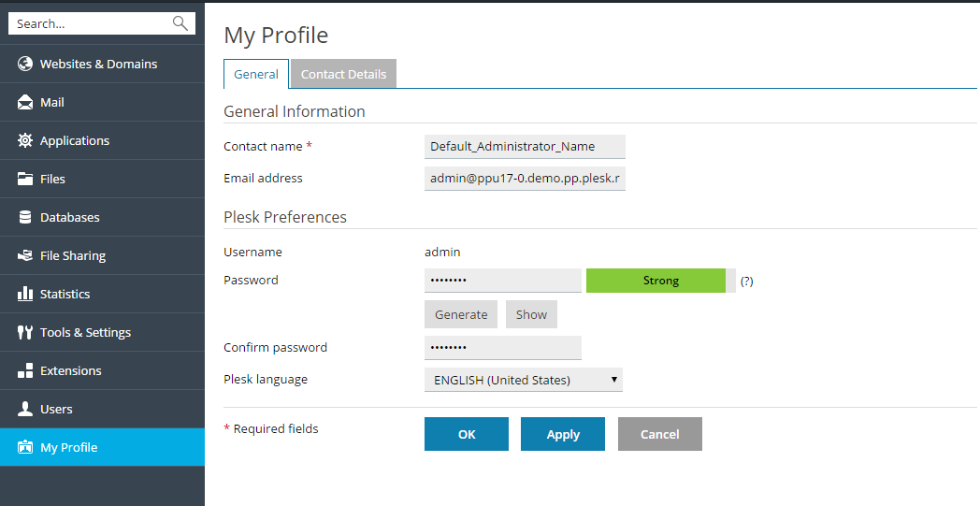Click the Tools & Settings wrench icon

pos(25,333)
